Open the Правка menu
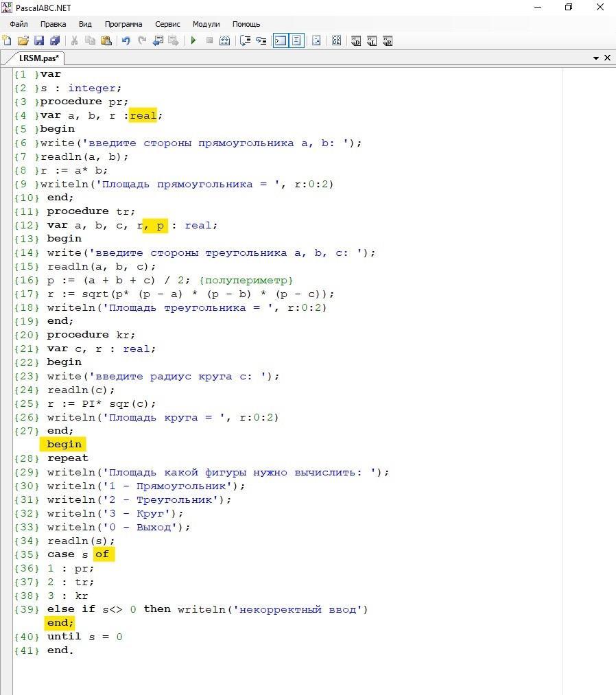This screenshot has width=616, height=695. [54, 24]
